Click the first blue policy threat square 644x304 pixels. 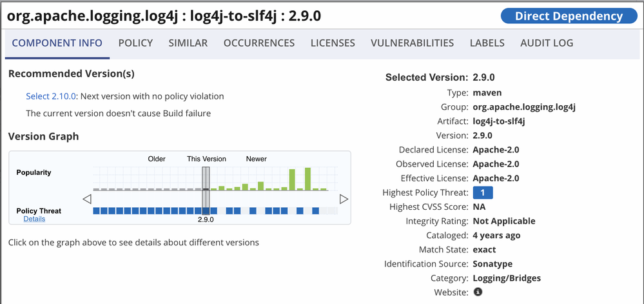click(97, 210)
